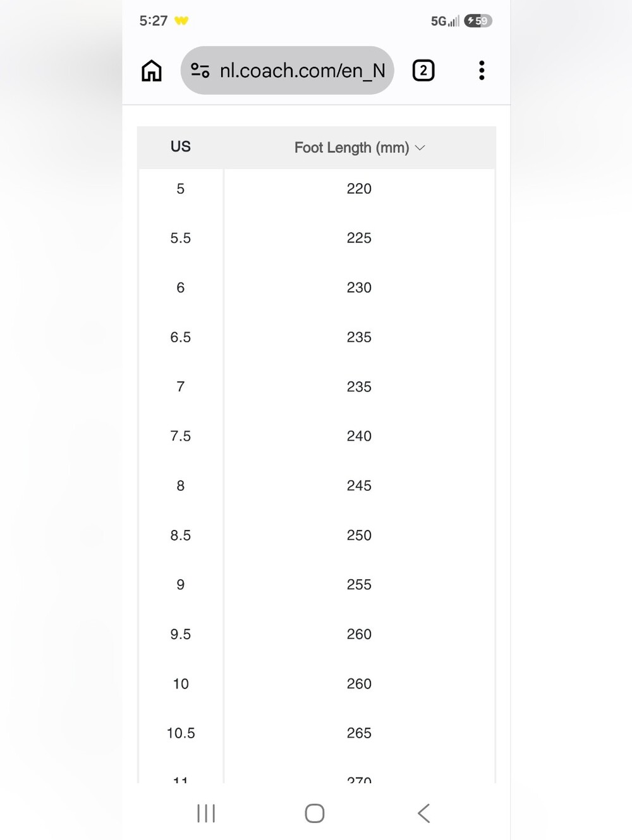The width and height of the screenshot is (632, 840).
Task: Select the US column header
Action: [x=181, y=147]
